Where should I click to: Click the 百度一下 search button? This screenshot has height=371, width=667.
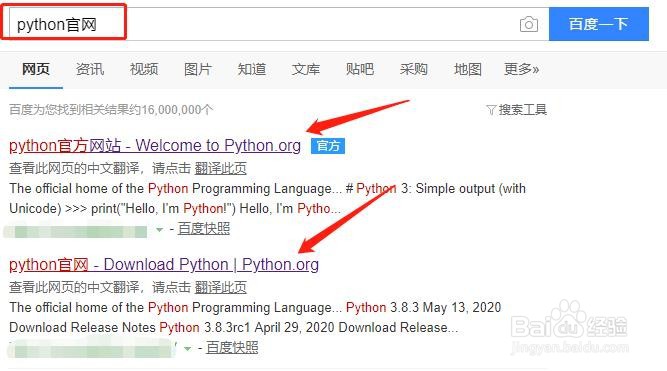(599, 24)
